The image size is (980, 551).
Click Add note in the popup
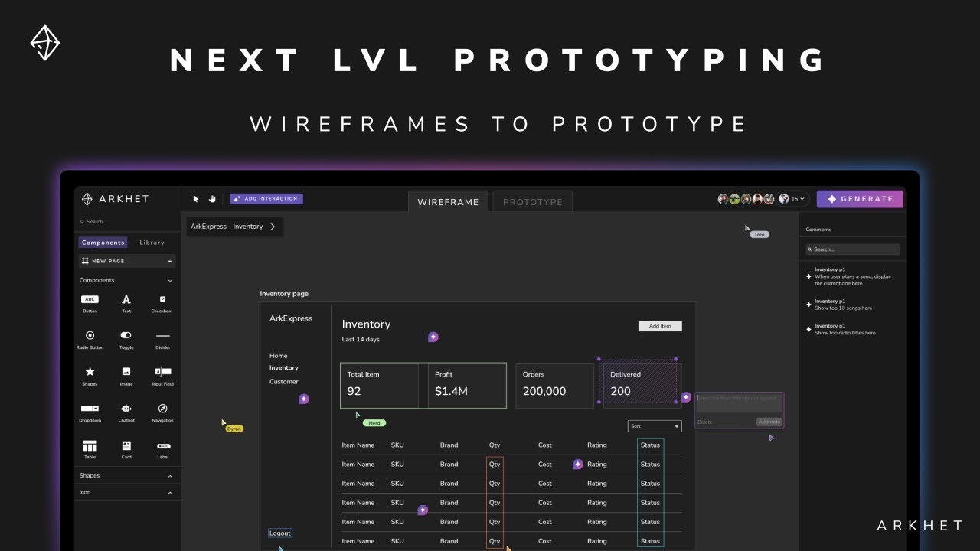tap(769, 422)
